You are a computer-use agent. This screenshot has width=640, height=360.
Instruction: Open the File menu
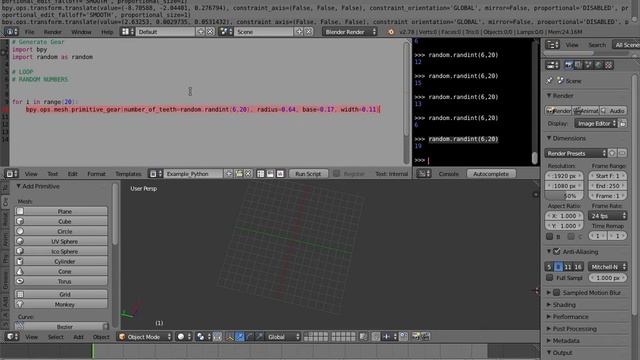click(29, 32)
